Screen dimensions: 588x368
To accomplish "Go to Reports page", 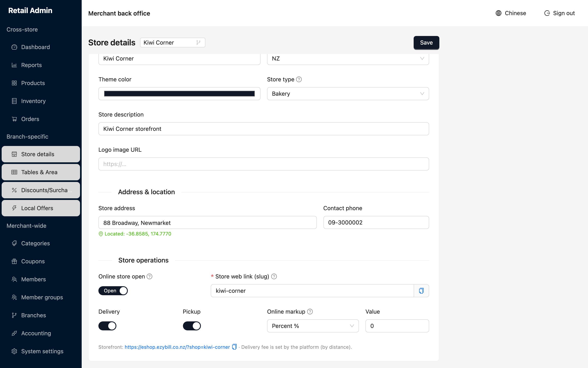I will pyautogui.click(x=41, y=65).
